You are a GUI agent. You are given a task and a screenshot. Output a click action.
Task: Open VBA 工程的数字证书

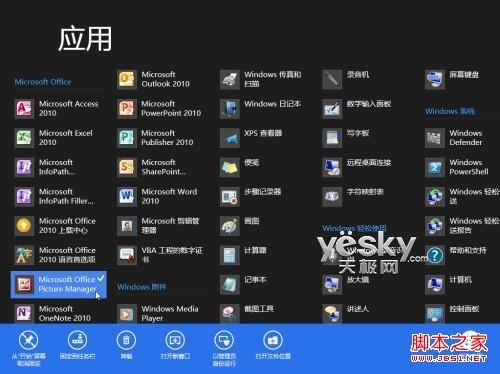pyautogui.click(x=160, y=255)
